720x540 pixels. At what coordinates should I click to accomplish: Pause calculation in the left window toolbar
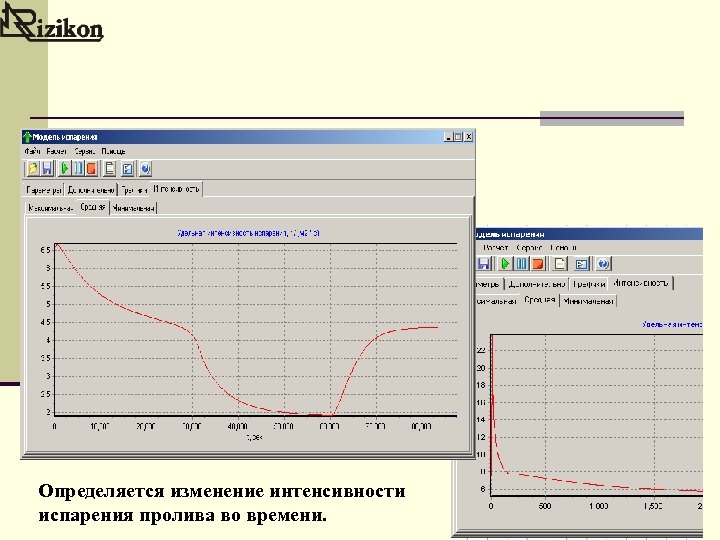click(78, 169)
